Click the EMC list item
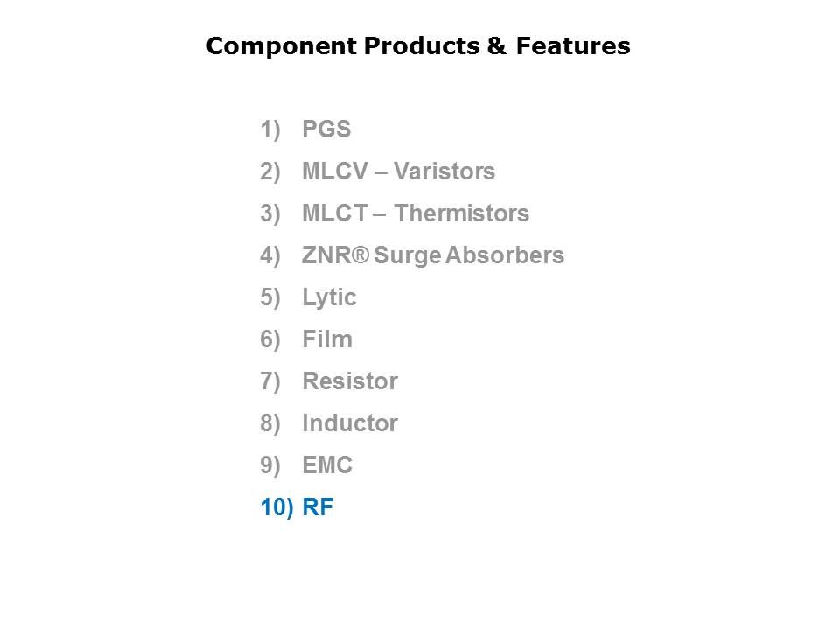 [x=327, y=466]
